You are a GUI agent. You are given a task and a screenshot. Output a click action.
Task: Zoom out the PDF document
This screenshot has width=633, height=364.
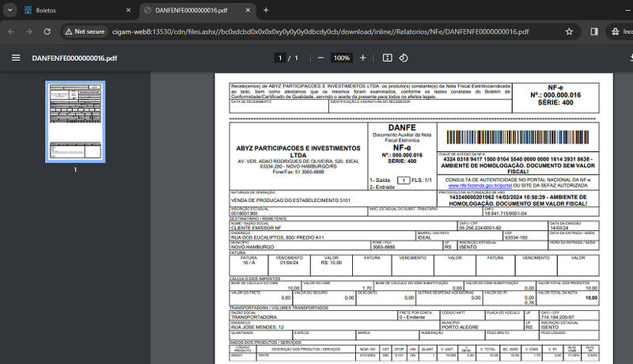tap(320, 58)
